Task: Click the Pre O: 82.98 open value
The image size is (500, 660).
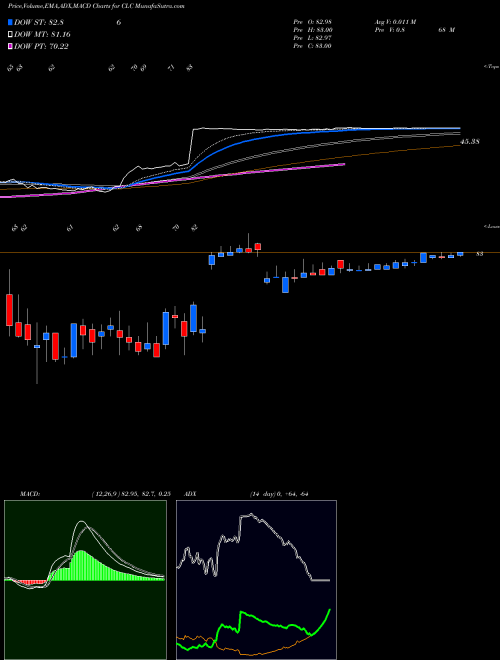Action: point(312,22)
